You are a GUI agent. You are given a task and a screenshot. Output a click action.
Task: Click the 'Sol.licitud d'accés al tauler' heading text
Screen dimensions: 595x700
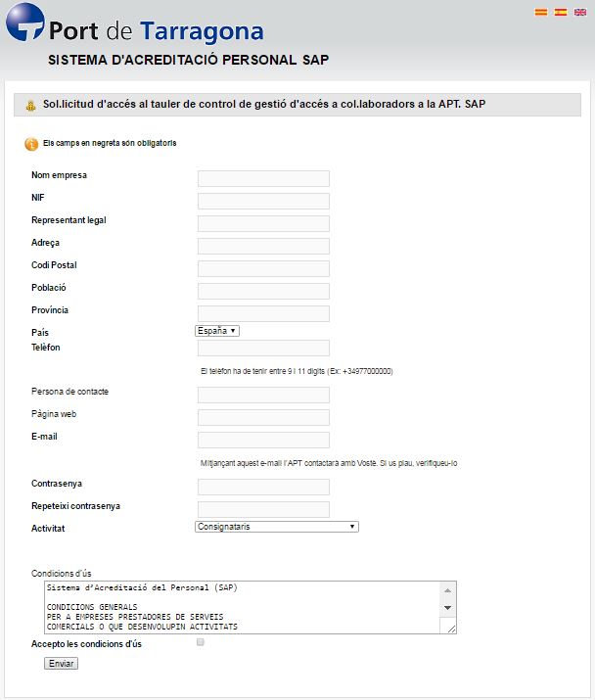coord(264,104)
